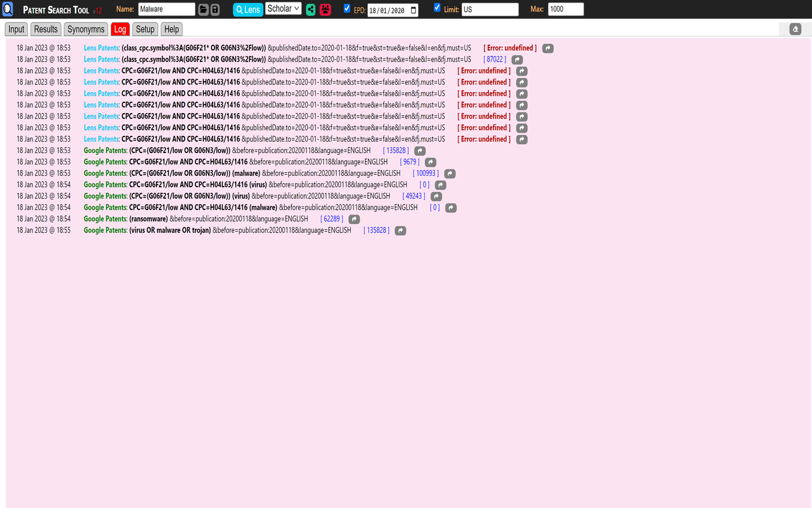This screenshot has width=812, height=508.
Task: Click the Lens search button
Action: point(248,10)
